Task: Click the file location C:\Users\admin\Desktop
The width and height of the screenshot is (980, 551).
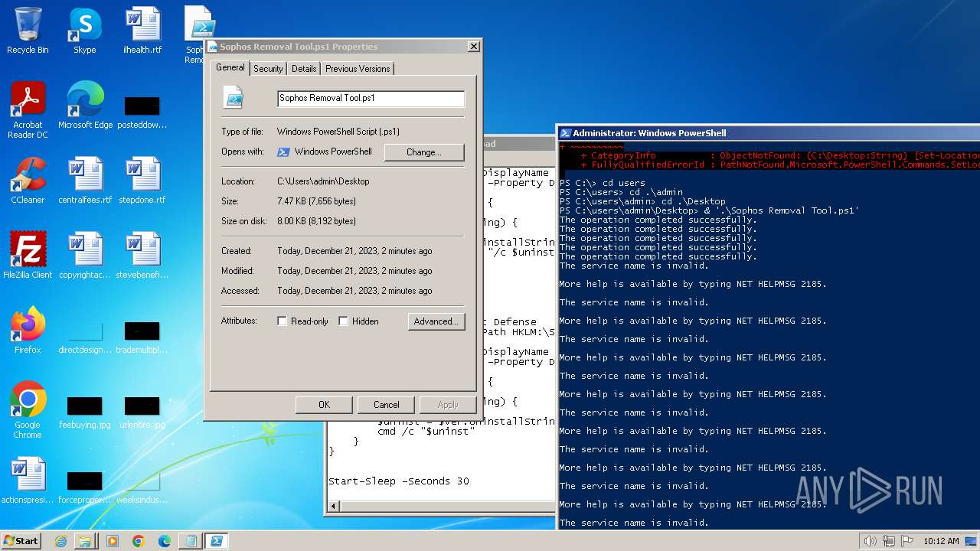Action: tap(323, 181)
